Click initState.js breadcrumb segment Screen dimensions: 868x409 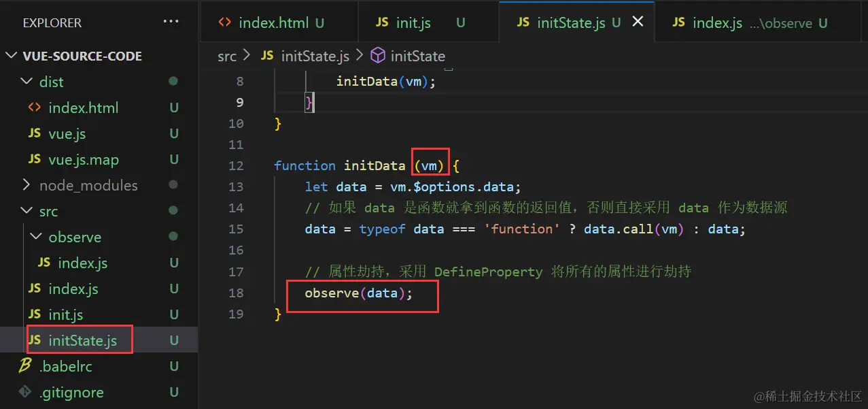pyautogui.click(x=315, y=56)
